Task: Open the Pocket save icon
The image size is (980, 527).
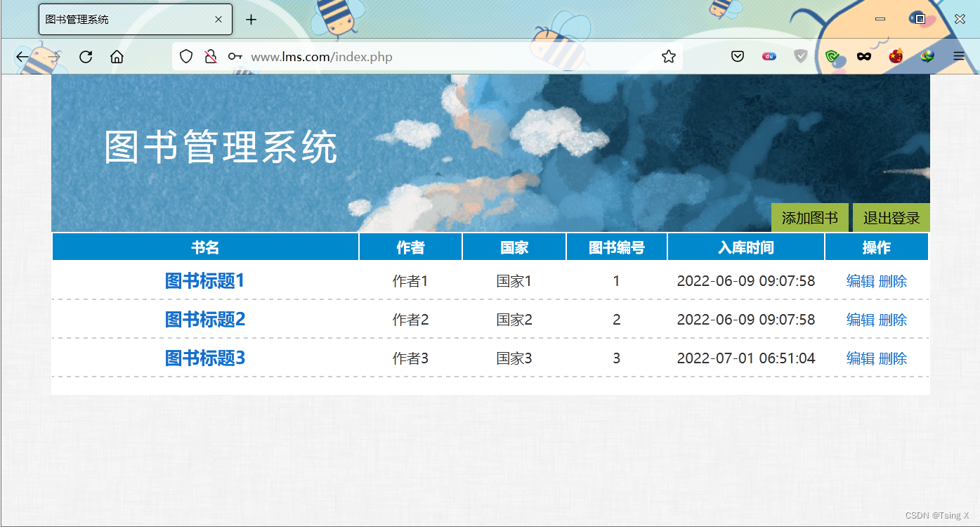Action: [738, 57]
